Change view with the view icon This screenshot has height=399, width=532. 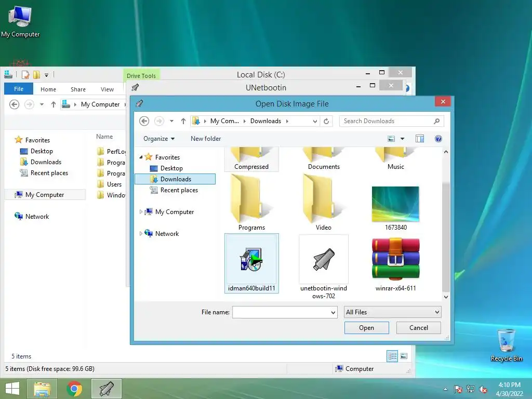(391, 139)
